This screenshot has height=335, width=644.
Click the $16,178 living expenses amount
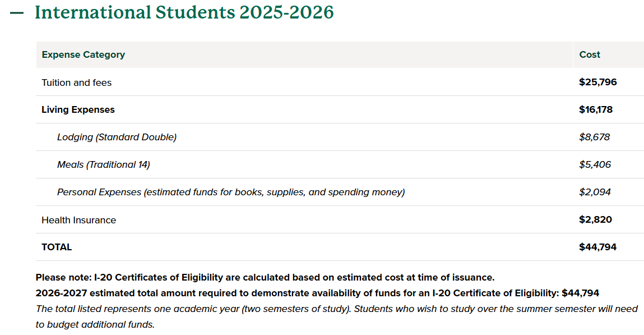coord(596,109)
